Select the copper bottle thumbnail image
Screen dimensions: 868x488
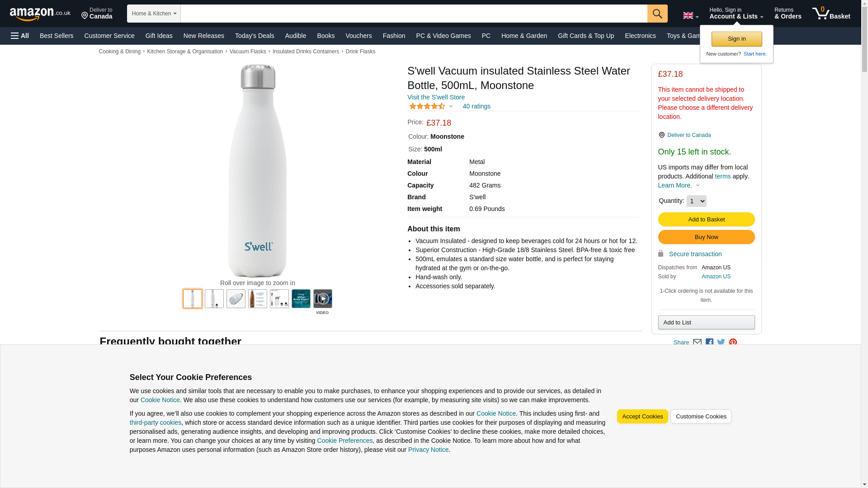pos(257,299)
